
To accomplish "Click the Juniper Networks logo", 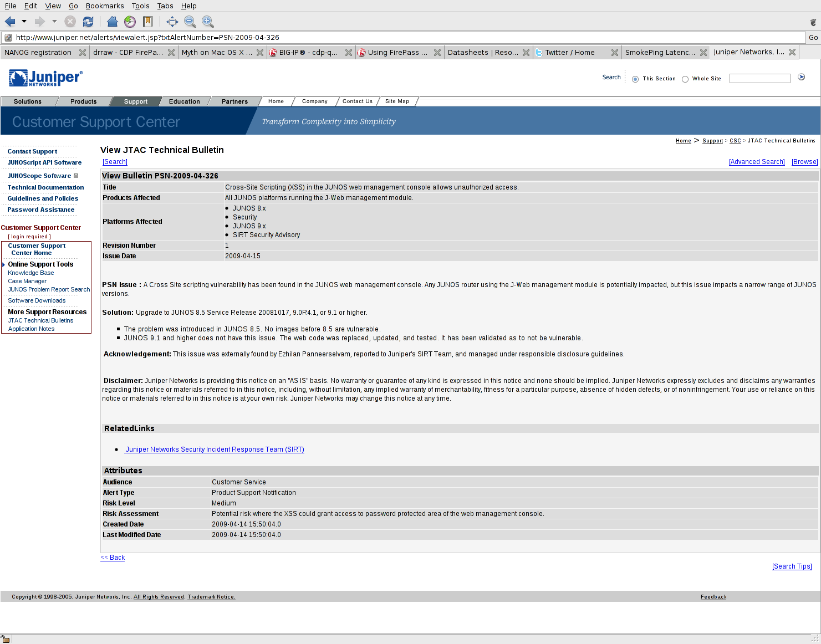I will 45,78.
